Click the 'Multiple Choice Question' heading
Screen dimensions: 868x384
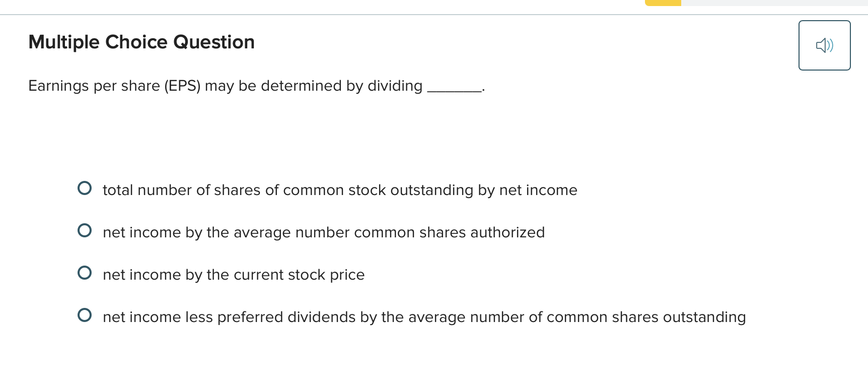pos(141,42)
